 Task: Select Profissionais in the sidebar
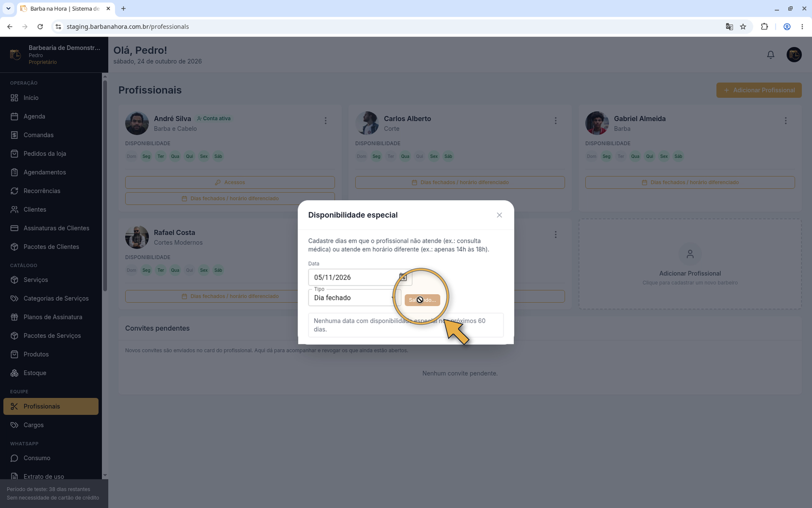pos(51,406)
